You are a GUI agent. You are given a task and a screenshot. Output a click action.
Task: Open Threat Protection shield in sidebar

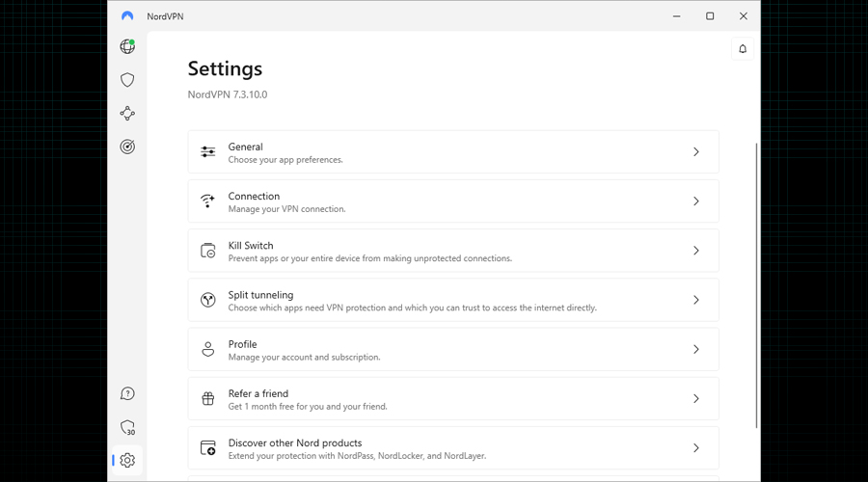tap(127, 80)
